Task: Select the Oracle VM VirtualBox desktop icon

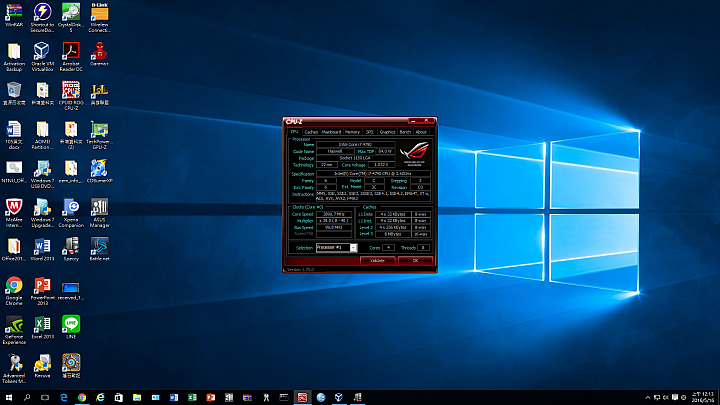Action: coord(43,52)
